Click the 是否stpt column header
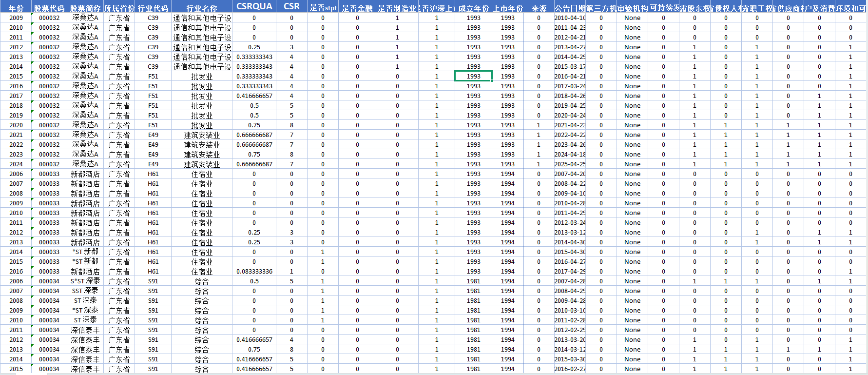Image resolution: width=868 pixels, height=375 pixels. pyautogui.click(x=323, y=8)
